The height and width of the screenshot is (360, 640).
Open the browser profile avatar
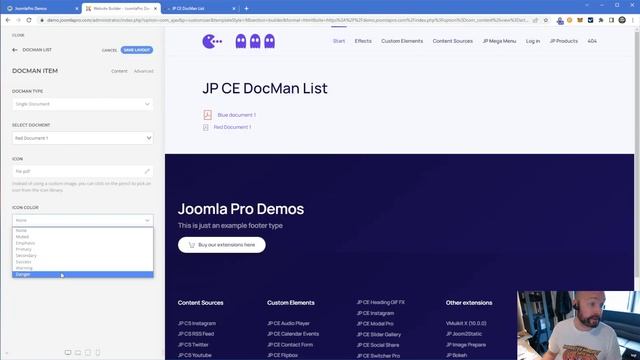click(622, 20)
